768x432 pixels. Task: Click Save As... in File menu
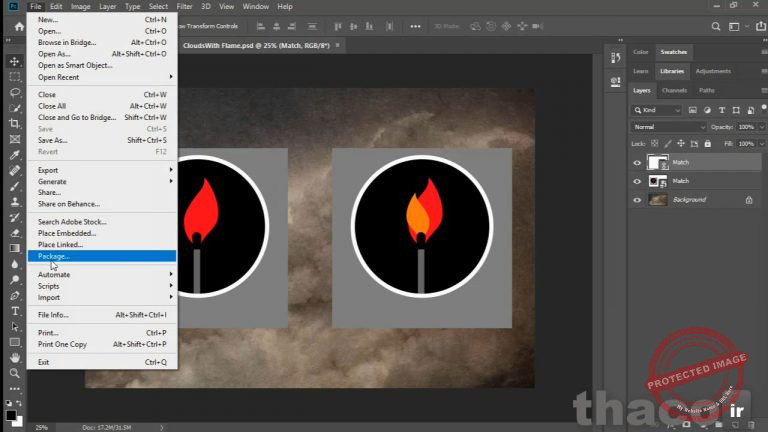click(52, 140)
